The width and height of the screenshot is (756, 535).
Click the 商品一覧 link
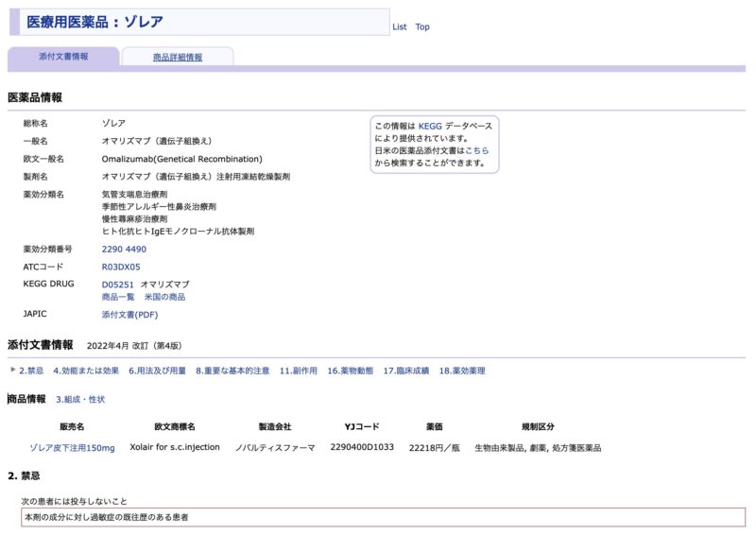117,297
